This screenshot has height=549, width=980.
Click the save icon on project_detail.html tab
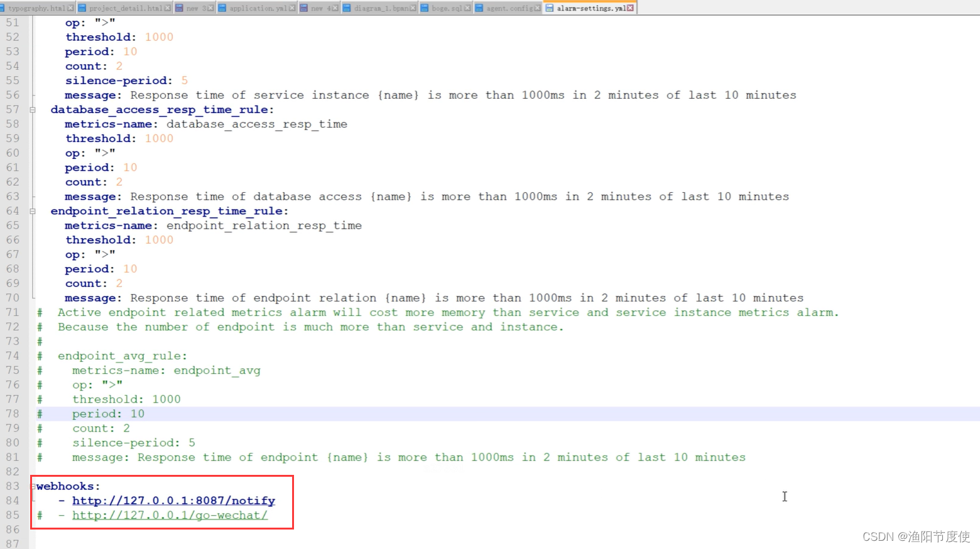pos(82,8)
